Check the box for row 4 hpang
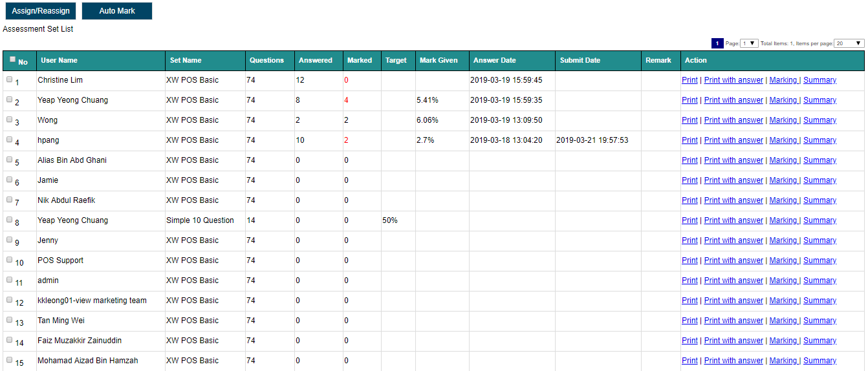868x371 pixels. [x=10, y=140]
